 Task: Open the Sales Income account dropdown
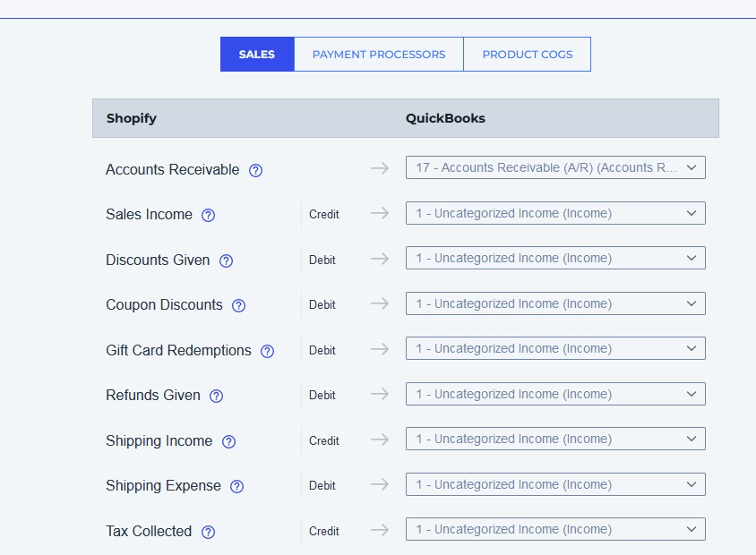coord(555,213)
